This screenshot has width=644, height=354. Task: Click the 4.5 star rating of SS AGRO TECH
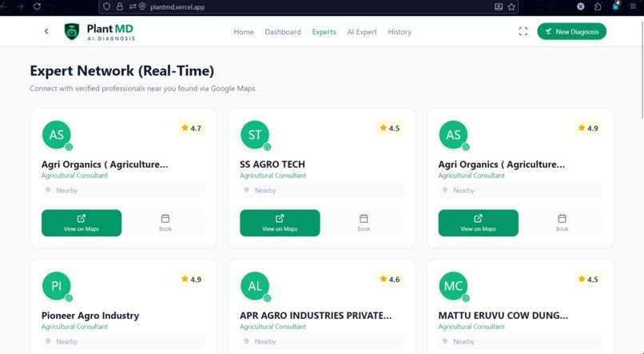pyautogui.click(x=390, y=128)
